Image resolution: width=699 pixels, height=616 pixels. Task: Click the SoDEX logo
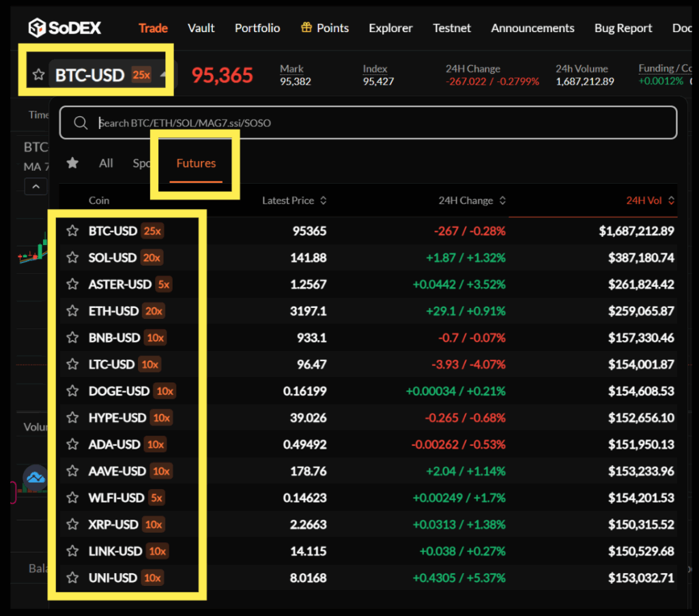tap(65, 28)
